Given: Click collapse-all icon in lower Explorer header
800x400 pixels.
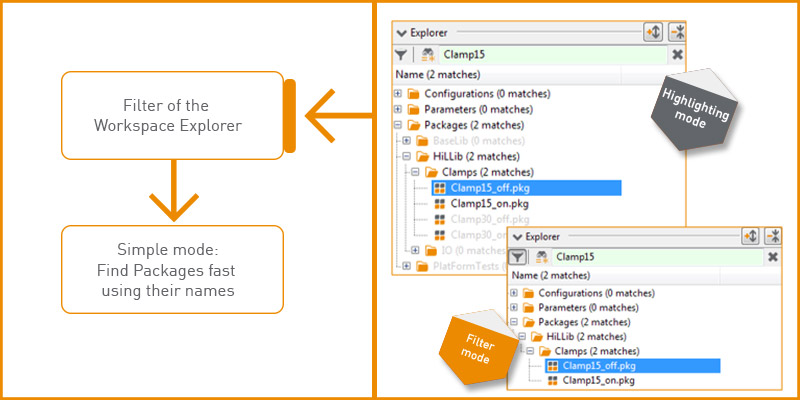Looking at the screenshot, I should [x=772, y=236].
